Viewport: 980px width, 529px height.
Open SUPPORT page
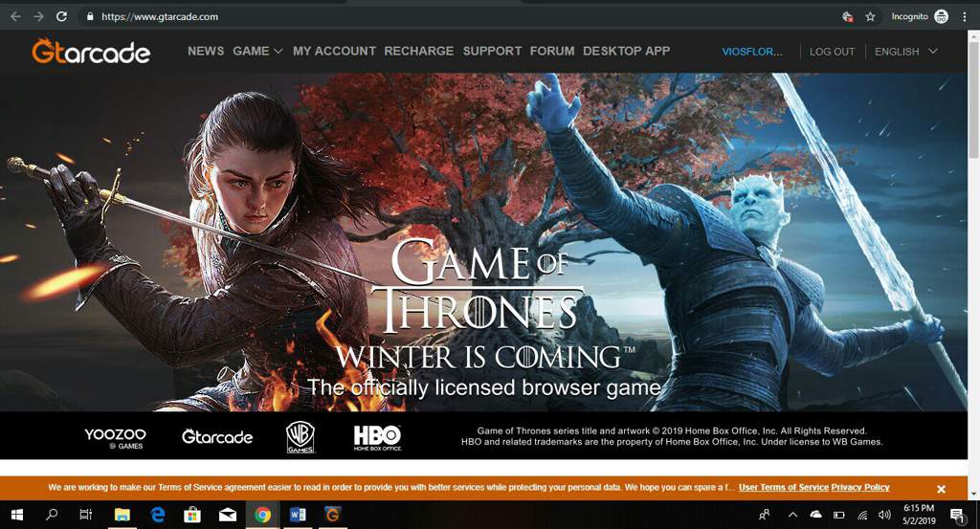tap(492, 52)
